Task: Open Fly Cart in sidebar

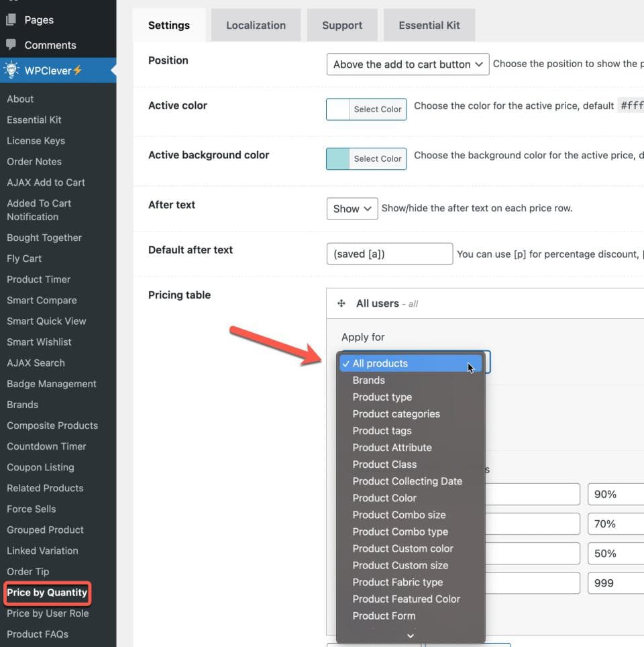Action: pos(24,258)
